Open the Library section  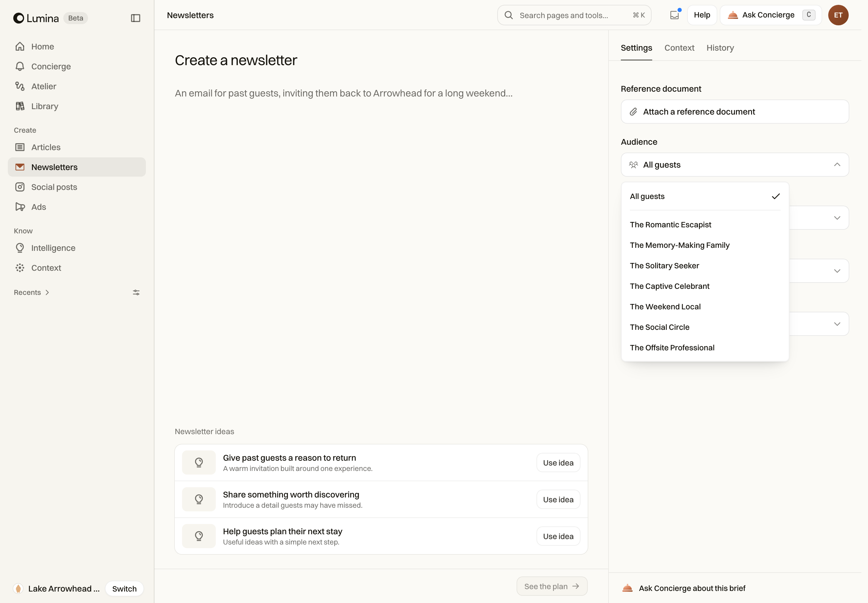click(77, 106)
